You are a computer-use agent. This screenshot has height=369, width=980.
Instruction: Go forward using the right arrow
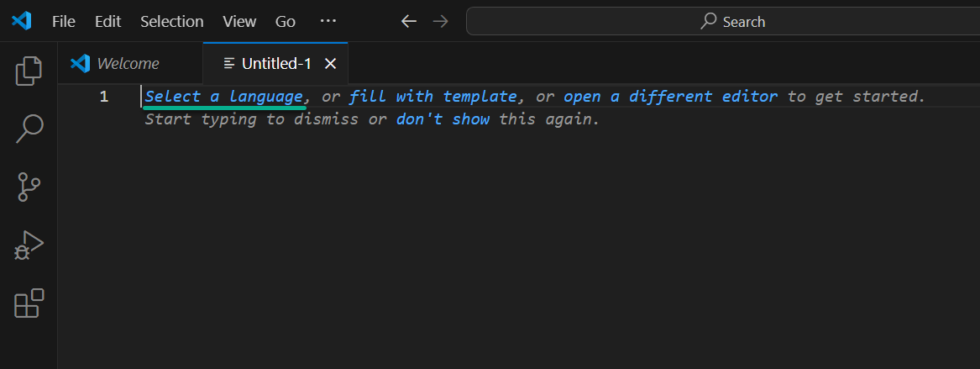[441, 21]
